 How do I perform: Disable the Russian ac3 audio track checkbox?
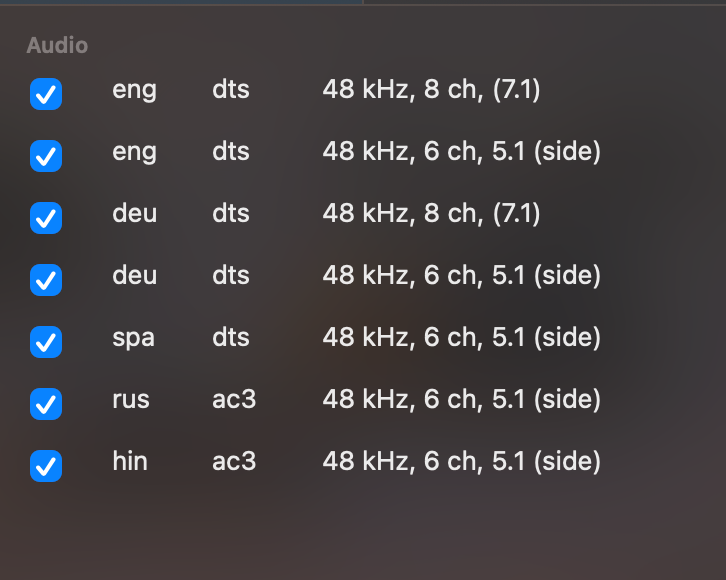click(46, 404)
